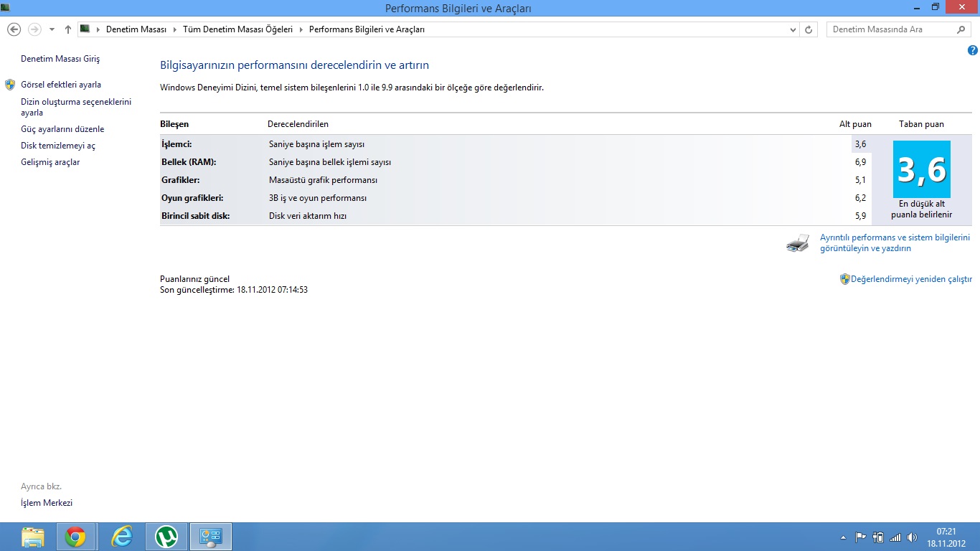Click the Back navigation arrow
980x551 pixels.
(14, 29)
